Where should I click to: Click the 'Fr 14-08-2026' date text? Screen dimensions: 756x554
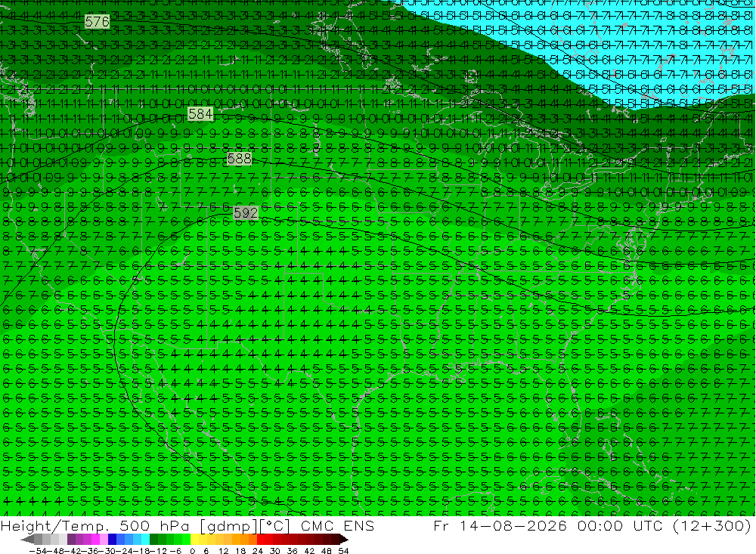point(500,525)
